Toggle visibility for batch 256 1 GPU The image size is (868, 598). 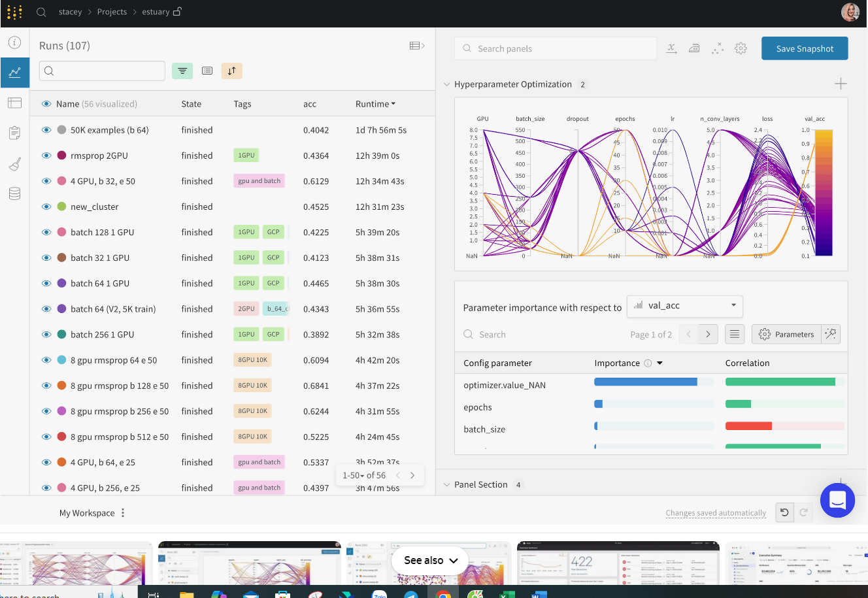click(x=46, y=335)
